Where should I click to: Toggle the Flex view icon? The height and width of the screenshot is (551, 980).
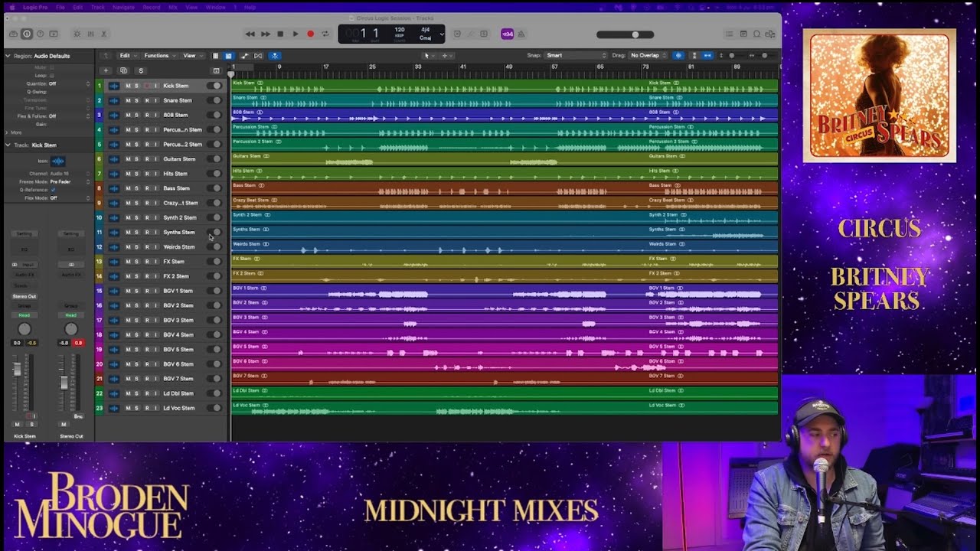[258, 56]
